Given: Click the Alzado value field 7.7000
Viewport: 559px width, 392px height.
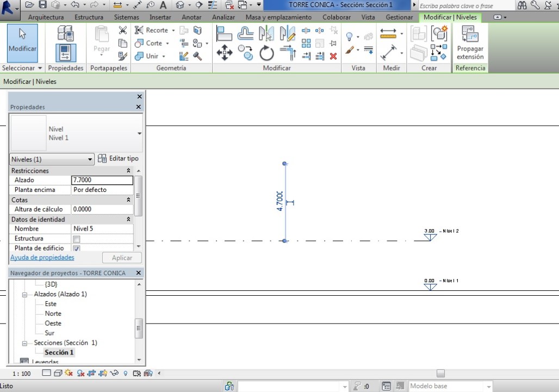Looking at the screenshot, I should [102, 180].
